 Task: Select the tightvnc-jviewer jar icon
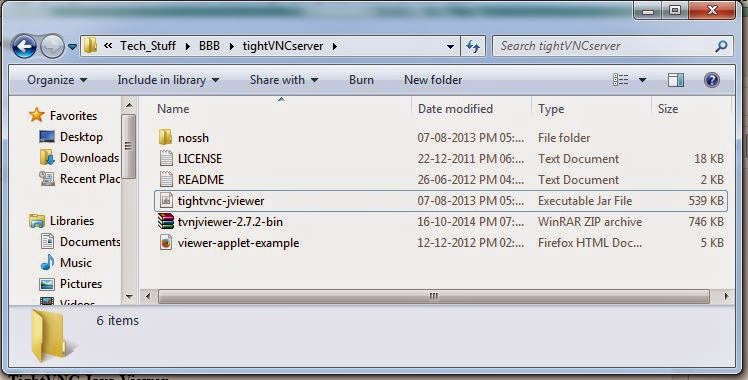pos(166,200)
